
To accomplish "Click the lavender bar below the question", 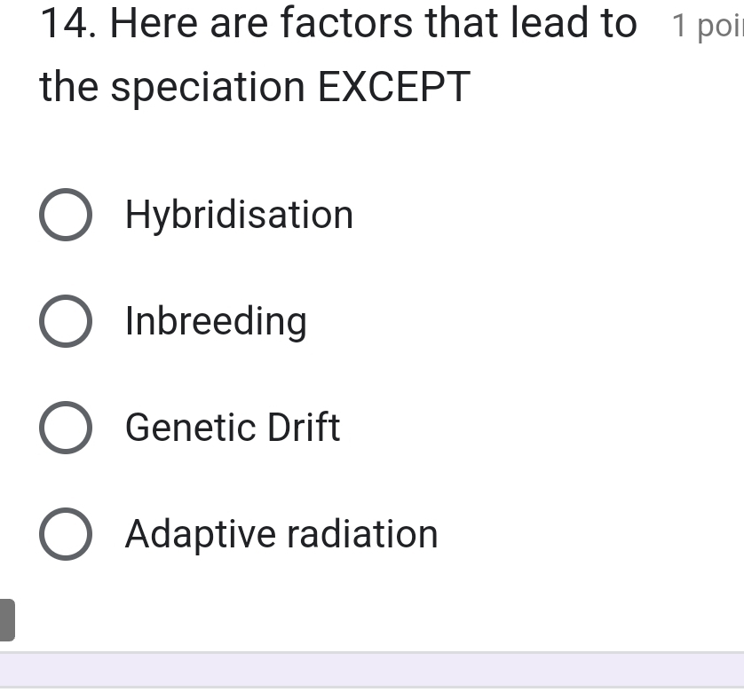I will 372,669.
